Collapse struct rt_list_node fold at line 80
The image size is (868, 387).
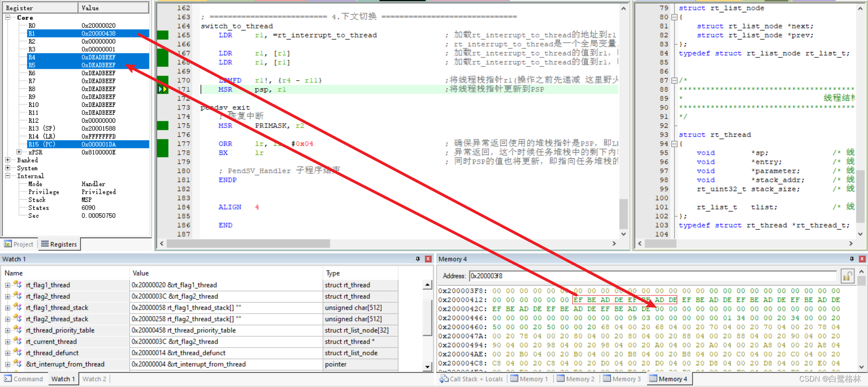point(674,17)
